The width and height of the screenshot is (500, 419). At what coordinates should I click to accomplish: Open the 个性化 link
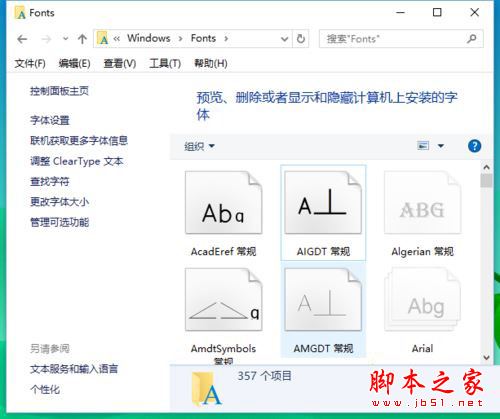point(45,389)
